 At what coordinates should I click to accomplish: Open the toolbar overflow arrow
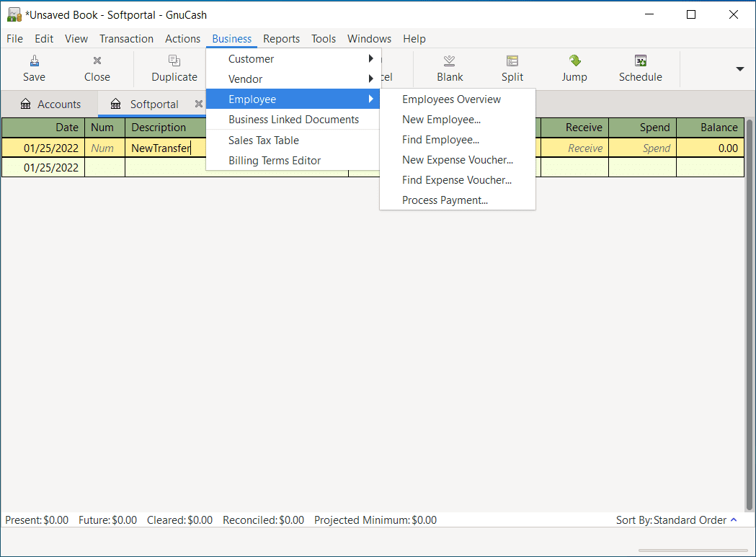tap(739, 69)
